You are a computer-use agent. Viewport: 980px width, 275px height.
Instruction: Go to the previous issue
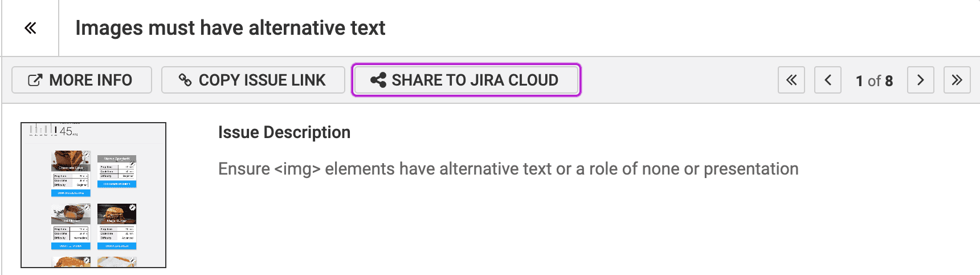tap(827, 80)
